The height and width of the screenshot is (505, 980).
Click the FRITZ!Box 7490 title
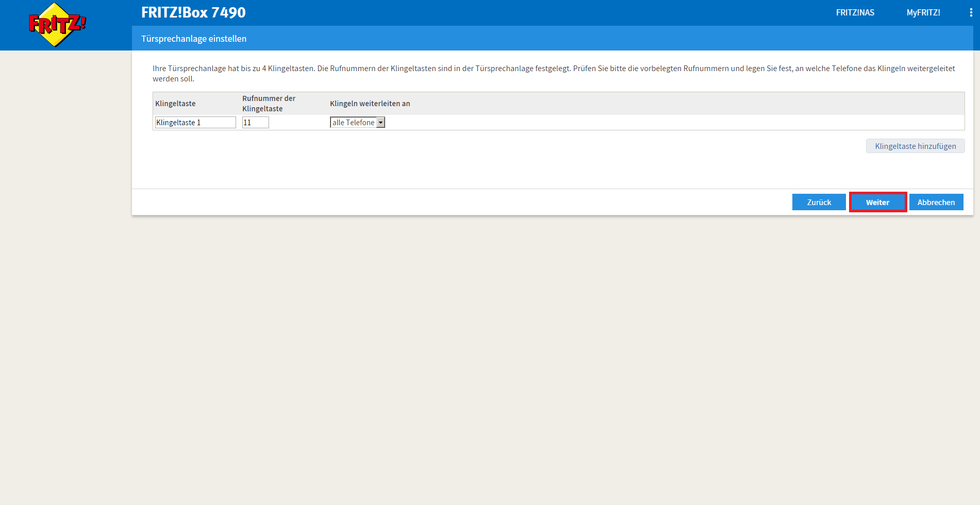point(193,12)
